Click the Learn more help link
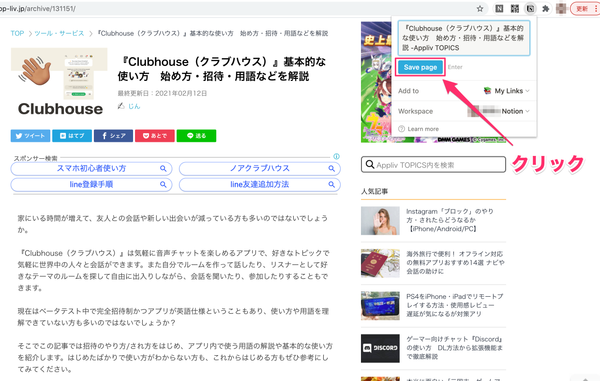Screen dimensions: 600x381 click(x=419, y=129)
